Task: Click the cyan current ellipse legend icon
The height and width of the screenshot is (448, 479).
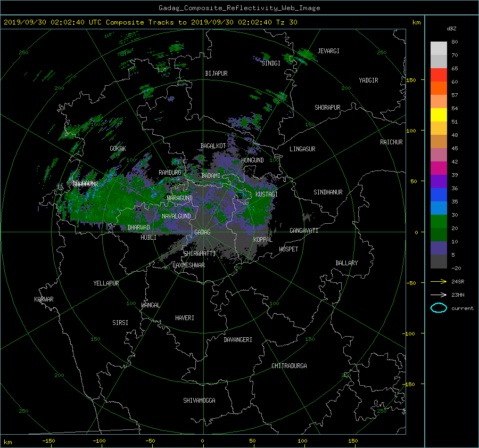Action: pos(439,308)
